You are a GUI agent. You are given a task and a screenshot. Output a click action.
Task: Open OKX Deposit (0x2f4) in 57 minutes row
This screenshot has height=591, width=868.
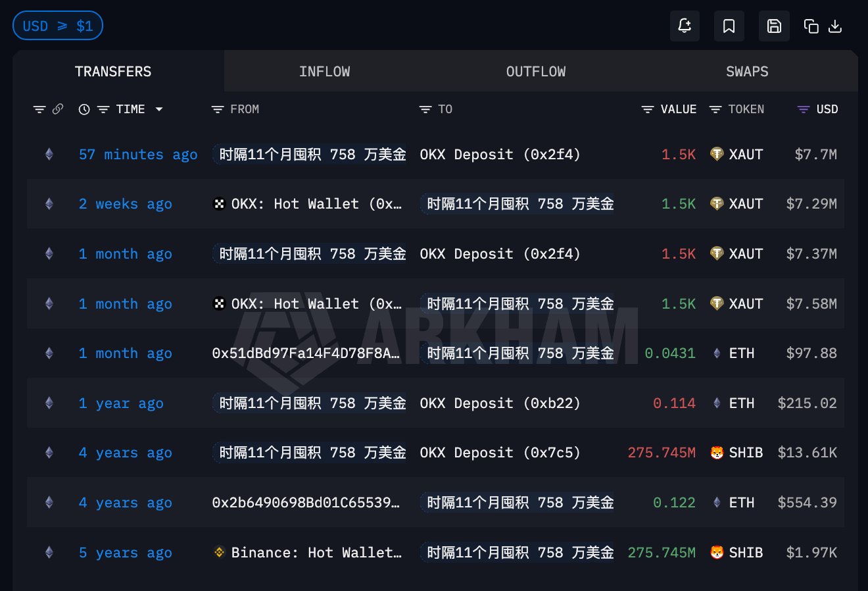pos(500,155)
